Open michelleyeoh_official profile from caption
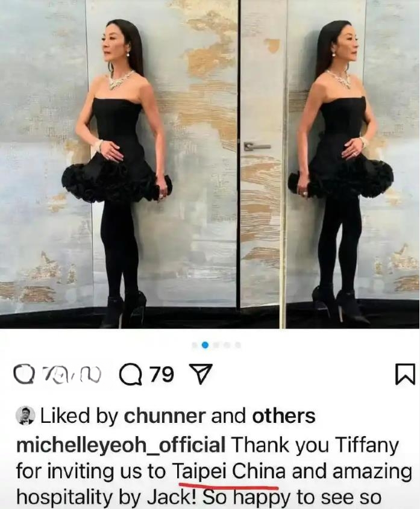The height and width of the screenshot is (509, 420). pyautogui.click(x=121, y=445)
